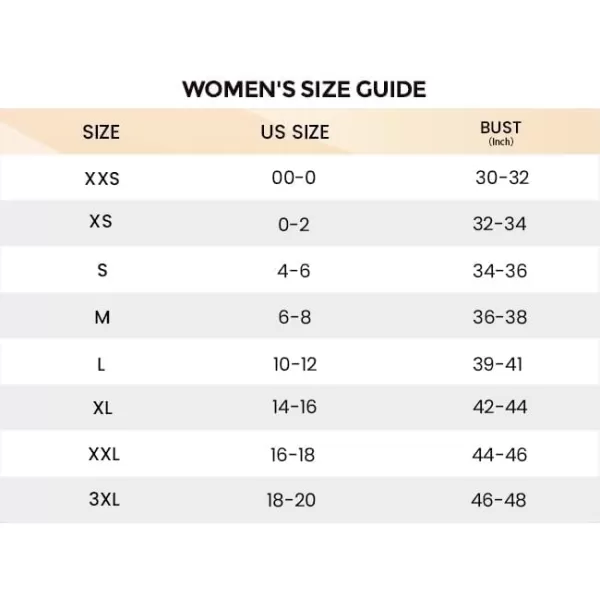600x600 pixels.
Task: Select the M size cell
Action: (101, 317)
